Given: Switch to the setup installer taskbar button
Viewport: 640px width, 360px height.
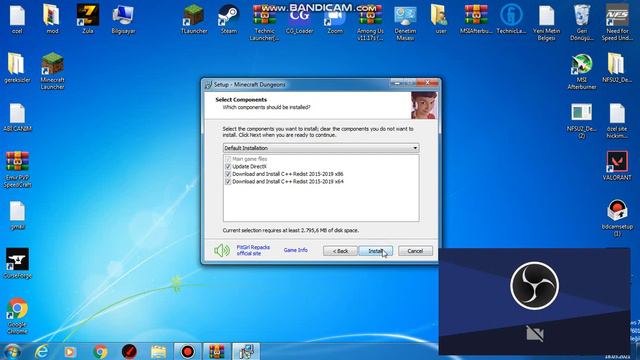Looking at the screenshot, I should pyautogui.click(x=246, y=351).
